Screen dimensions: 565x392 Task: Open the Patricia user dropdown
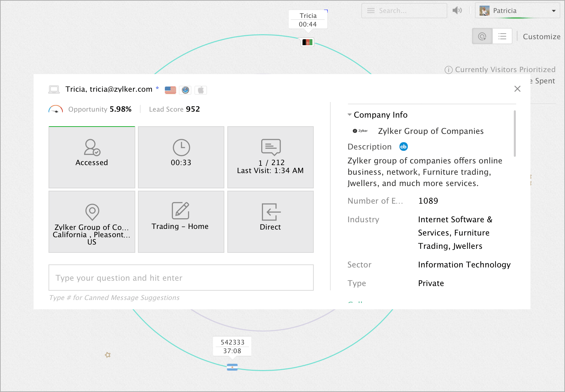(x=517, y=11)
